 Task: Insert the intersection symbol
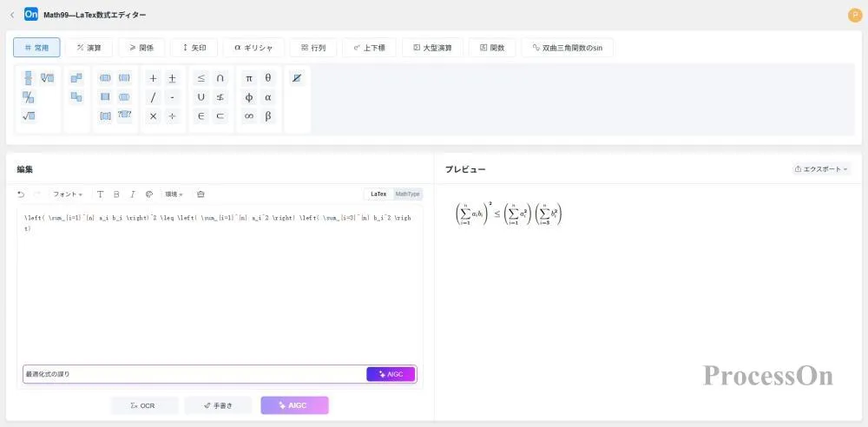(220, 79)
